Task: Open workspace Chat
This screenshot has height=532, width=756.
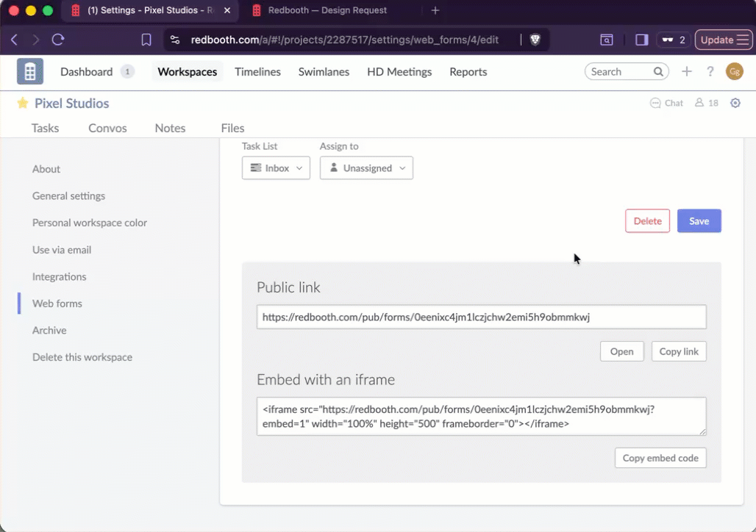Action: click(667, 103)
